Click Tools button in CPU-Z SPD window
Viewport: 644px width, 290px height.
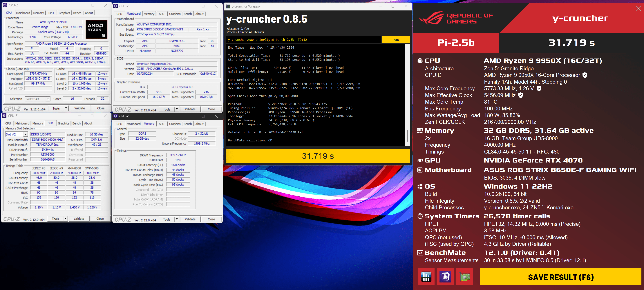click(x=55, y=219)
